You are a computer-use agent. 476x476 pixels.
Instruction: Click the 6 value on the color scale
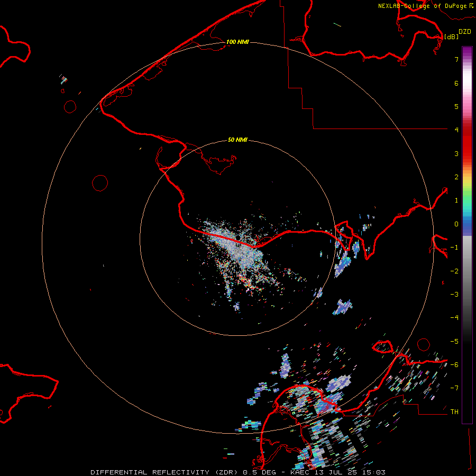coord(456,83)
